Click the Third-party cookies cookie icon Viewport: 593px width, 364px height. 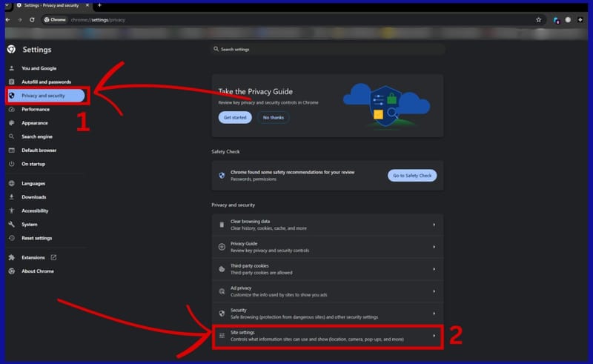222,268
